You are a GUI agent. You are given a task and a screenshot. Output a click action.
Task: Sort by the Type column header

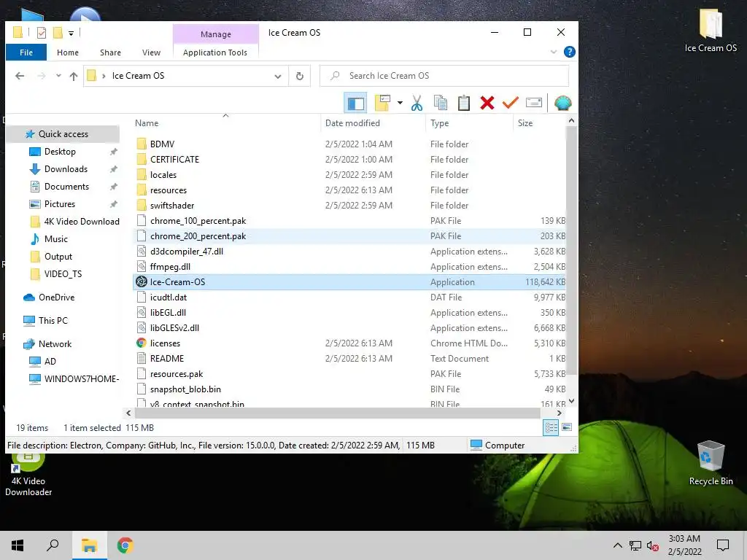point(439,122)
